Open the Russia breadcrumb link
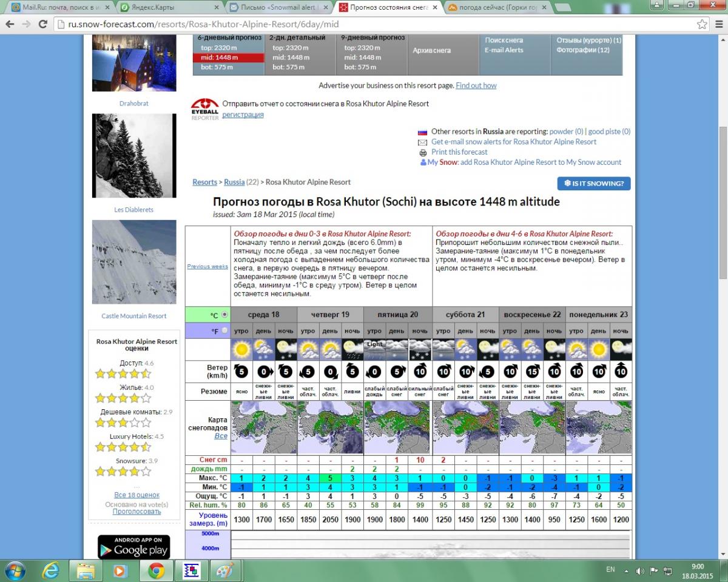The image size is (728, 582). pyautogui.click(x=234, y=182)
